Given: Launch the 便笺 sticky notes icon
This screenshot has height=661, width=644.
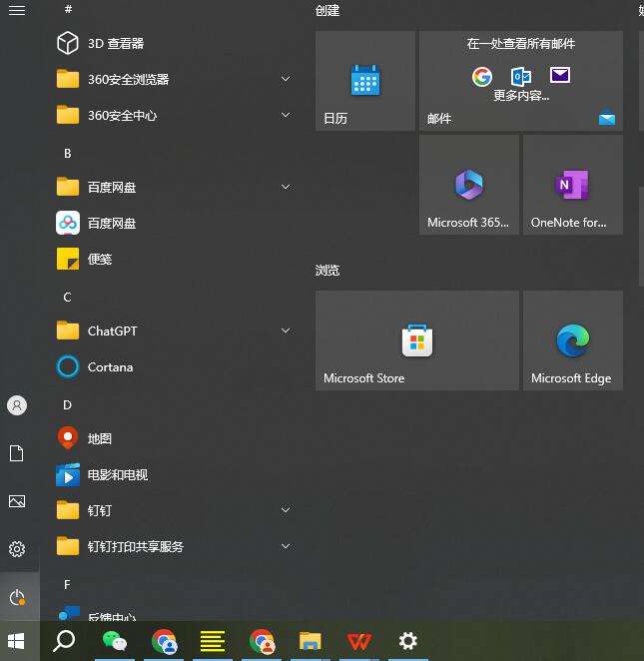Looking at the screenshot, I should (68, 259).
